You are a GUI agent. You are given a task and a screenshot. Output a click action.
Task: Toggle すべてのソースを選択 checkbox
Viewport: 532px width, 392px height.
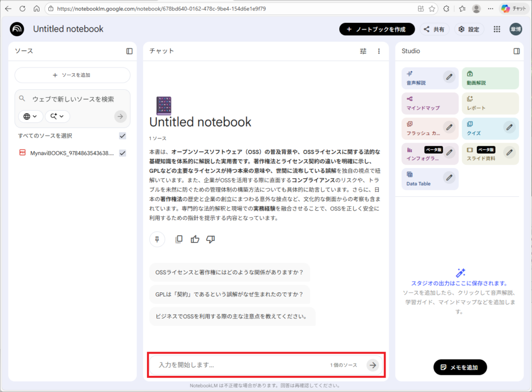pyautogui.click(x=123, y=136)
